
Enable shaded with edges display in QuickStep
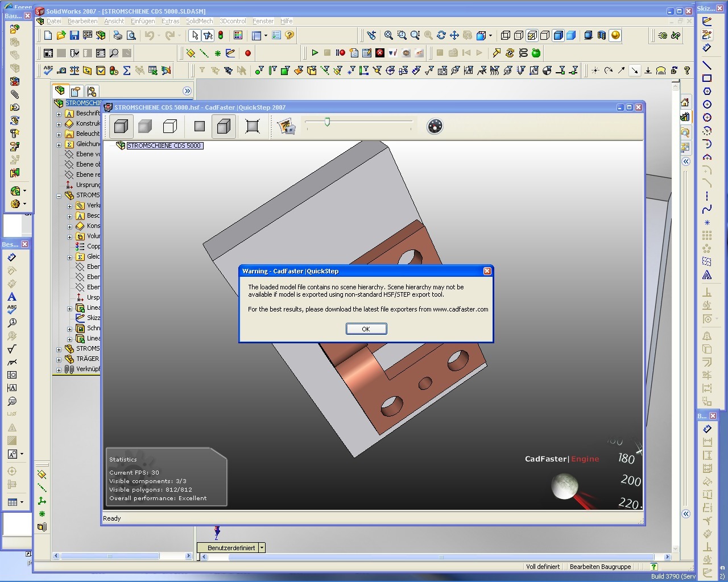[121, 126]
